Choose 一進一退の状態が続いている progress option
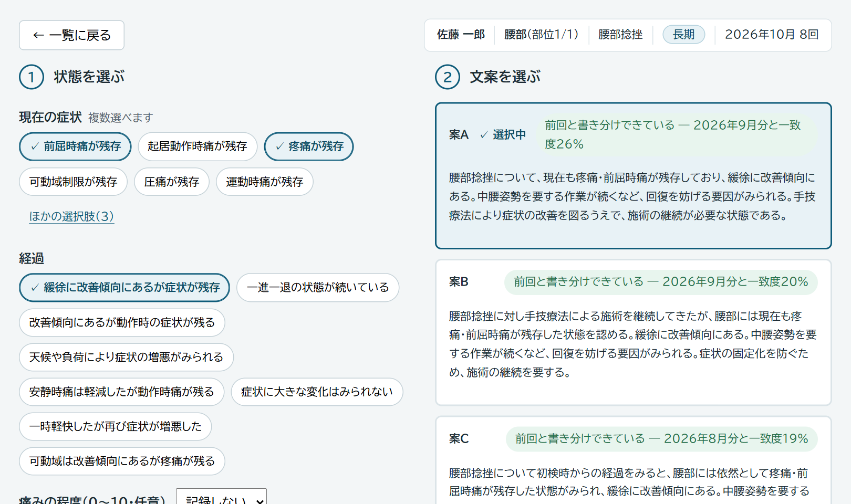Image resolution: width=851 pixels, height=504 pixels. 318,288
